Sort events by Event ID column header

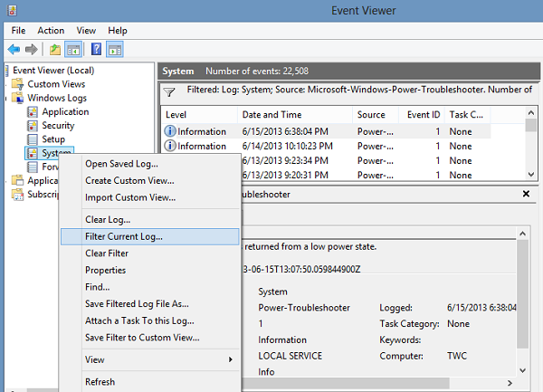click(x=423, y=115)
